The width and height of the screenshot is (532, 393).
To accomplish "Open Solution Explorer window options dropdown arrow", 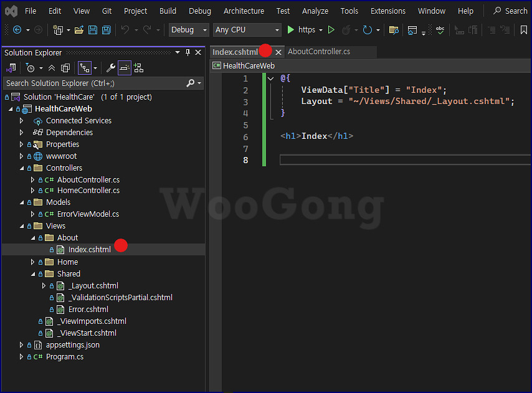I will [178, 52].
